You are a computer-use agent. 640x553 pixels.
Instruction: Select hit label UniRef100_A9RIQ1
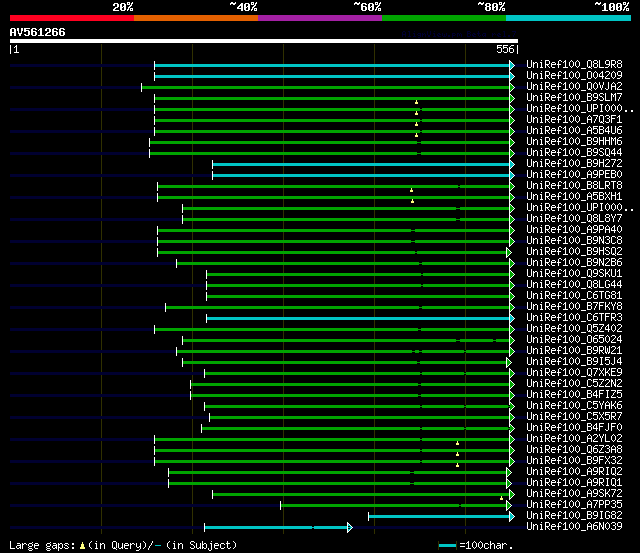pos(574,483)
